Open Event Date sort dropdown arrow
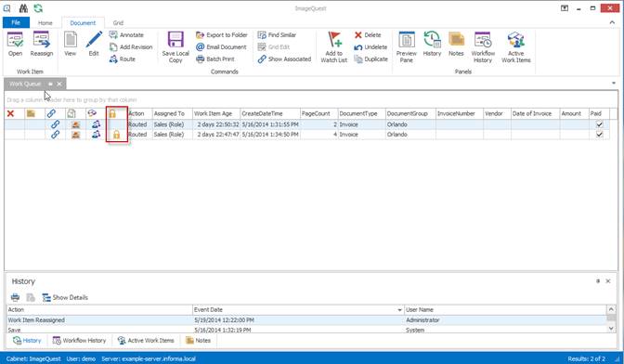624x364 pixels. click(x=399, y=310)
